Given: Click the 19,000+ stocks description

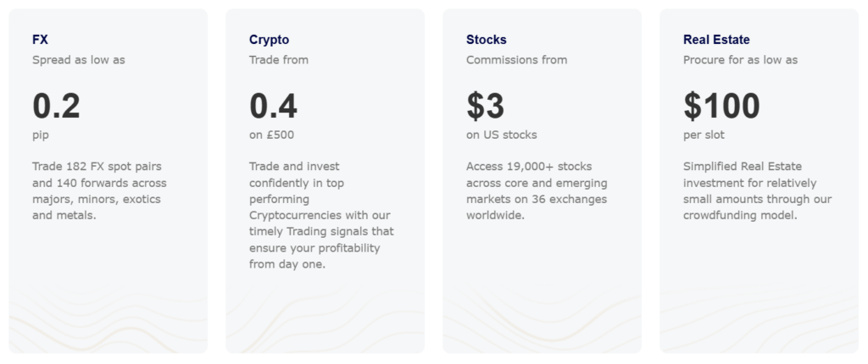Looking at the screenshot, I should coord(536,190).
